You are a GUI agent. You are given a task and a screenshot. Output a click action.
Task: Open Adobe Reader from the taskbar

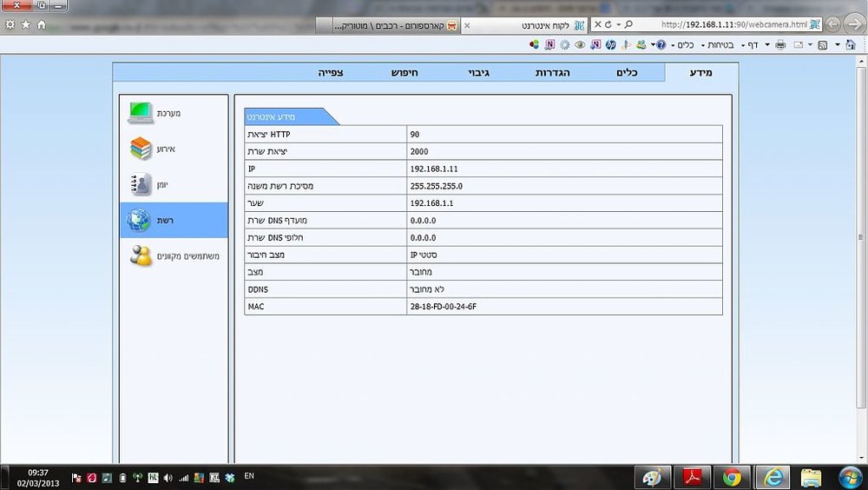[x=692, y=477]
